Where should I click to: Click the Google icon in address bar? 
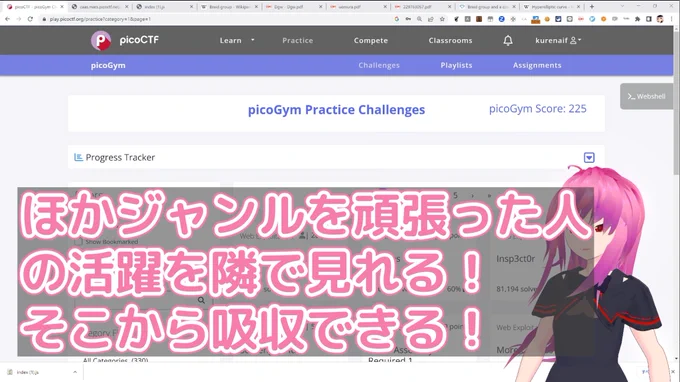[396, 19]
